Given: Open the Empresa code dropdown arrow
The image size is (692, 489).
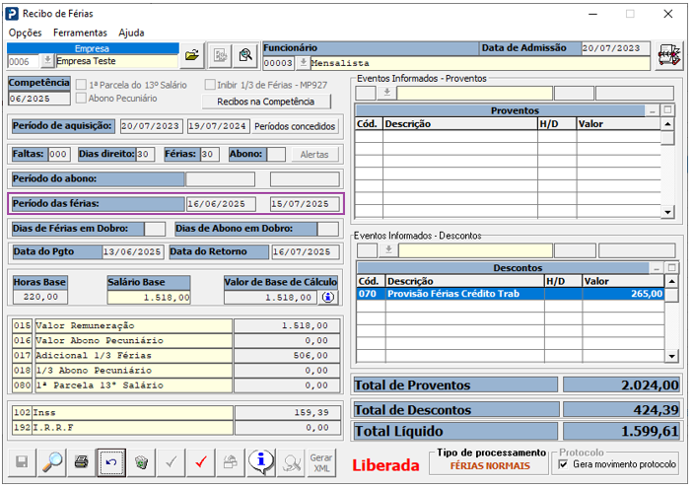Looking at the screenshot, I should point(47,60).
